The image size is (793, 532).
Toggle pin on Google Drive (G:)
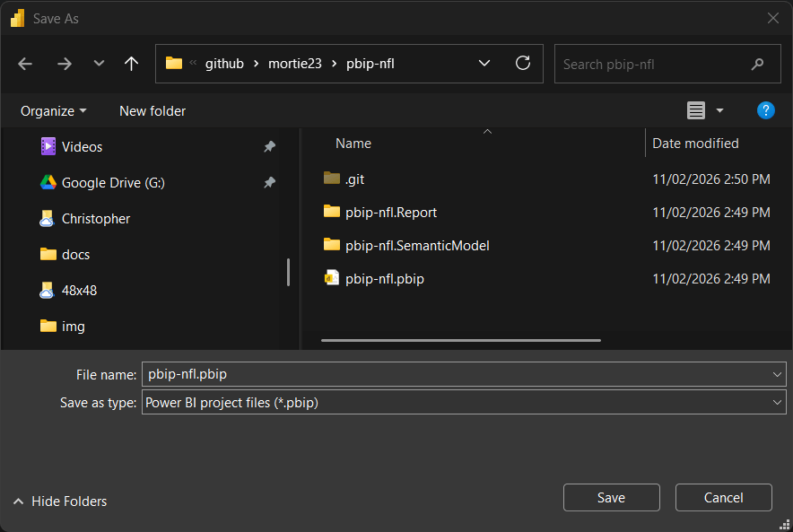[269, 183]
